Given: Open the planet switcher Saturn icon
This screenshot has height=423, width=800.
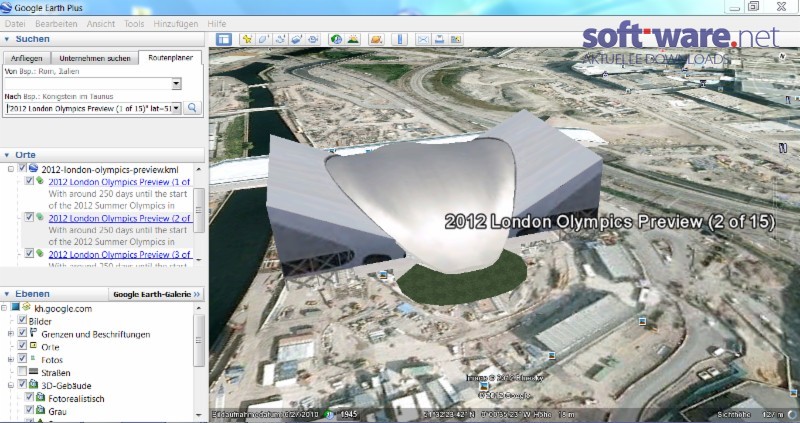Looking at the screenshot, I should 376,39.
